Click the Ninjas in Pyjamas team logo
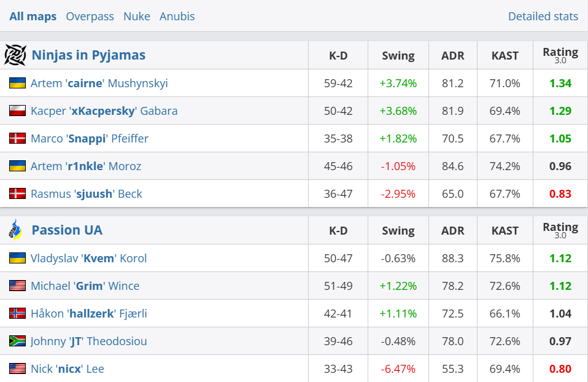Viewport: 588px width, 382px height. tap(15, 55)
